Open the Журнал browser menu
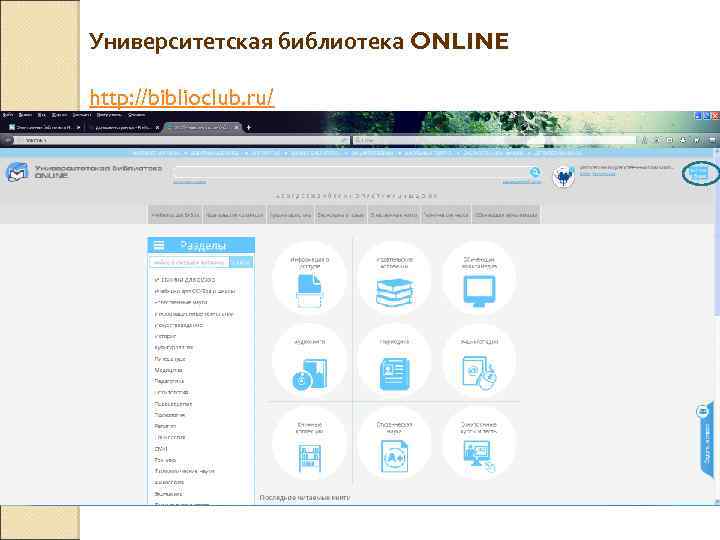Screen dimensions: 720x540 click(x=59, y=115)
